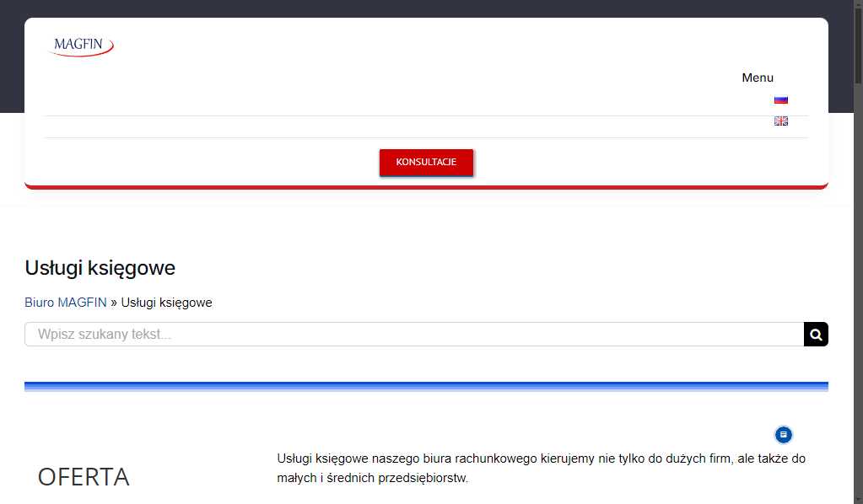Screen dimensions: 863x504
Task: Click the large 'Usługi księgowe' page heading
Action: 100,268
